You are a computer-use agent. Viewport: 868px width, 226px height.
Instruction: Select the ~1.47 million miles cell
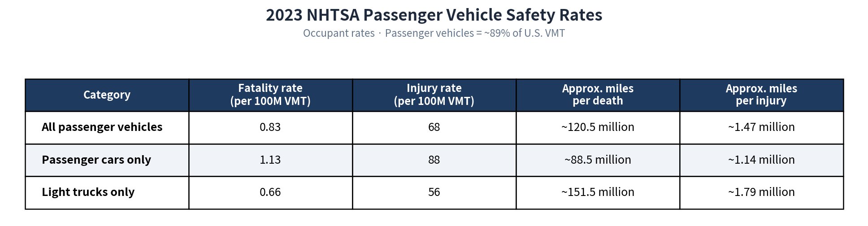coord(761,127)
